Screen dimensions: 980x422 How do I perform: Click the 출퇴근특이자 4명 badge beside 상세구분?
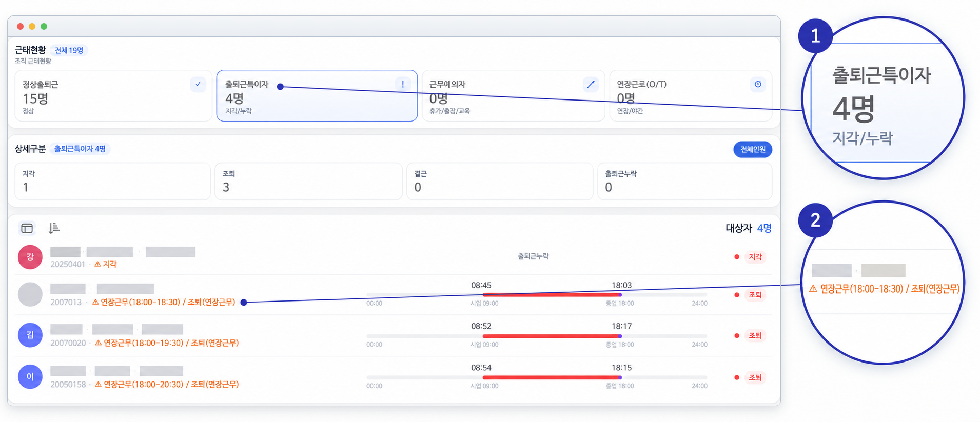click(80, 149)
